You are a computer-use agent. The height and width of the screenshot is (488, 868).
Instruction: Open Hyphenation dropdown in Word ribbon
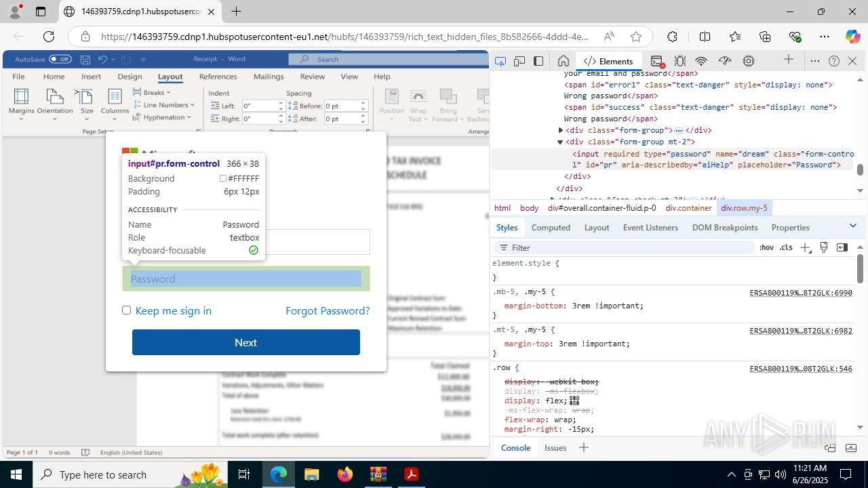(x=162, y=117)
